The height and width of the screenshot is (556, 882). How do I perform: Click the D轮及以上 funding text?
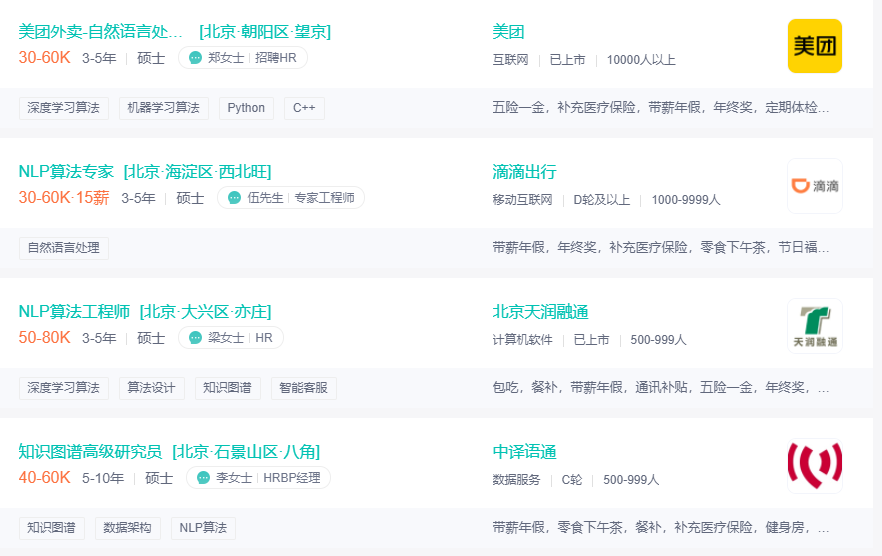[x=601, y=200]
